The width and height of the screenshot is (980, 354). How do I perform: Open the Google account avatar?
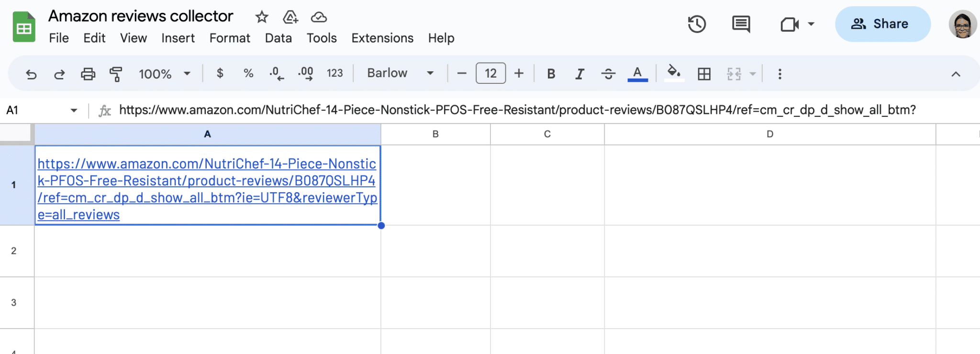click(x=963, y=24)
